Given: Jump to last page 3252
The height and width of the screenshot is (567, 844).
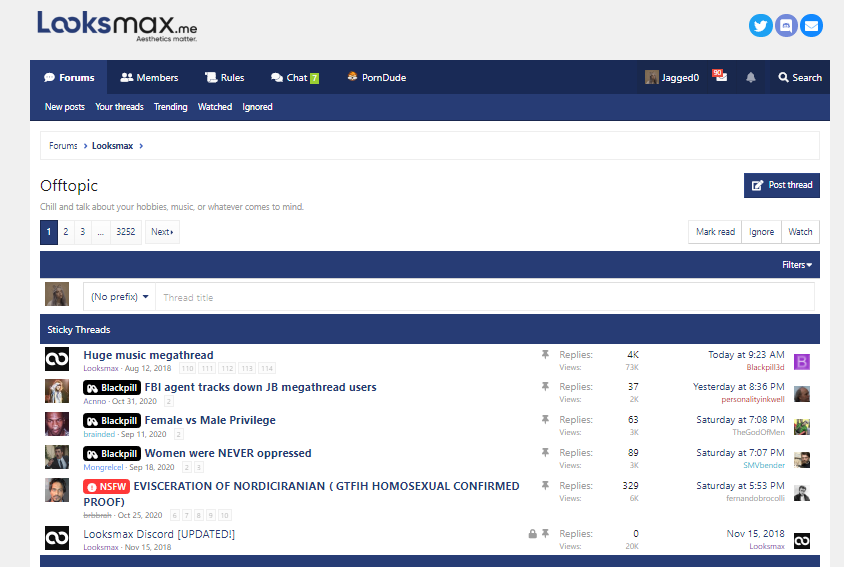Looking at the screenshot, I should [x=126, y=232].
